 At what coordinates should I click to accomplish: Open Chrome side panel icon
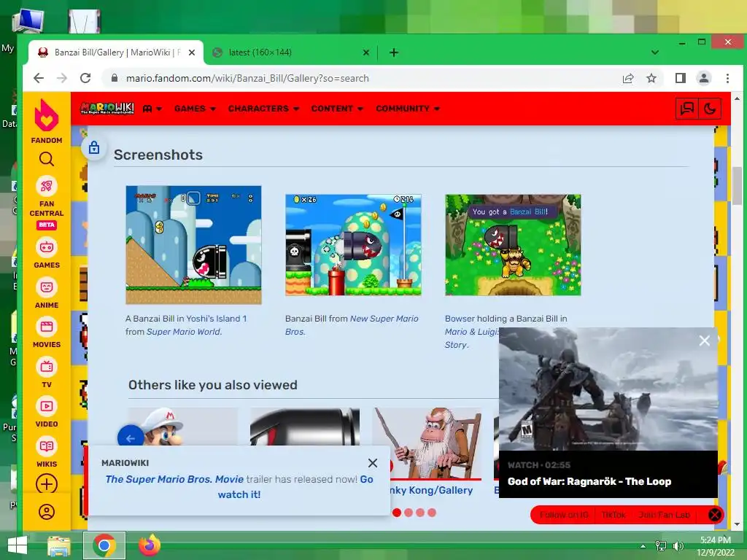point(681,78)
